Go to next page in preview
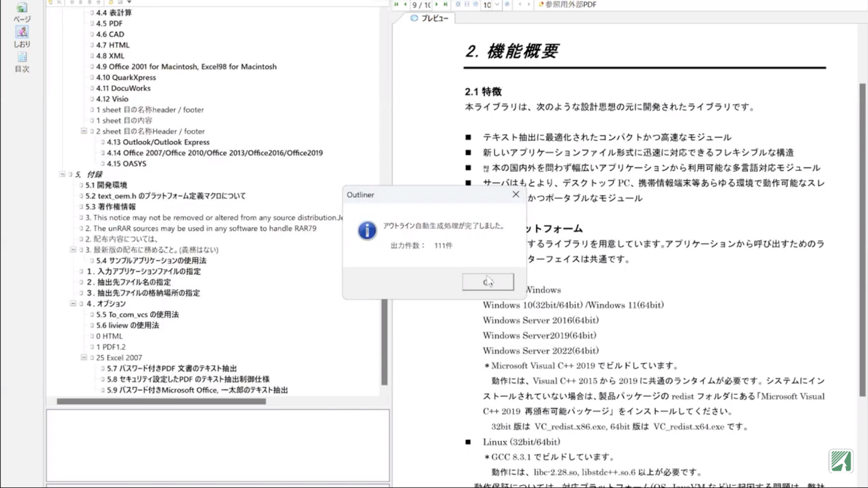The width and height of the screenshot is (868, 488). 437,5
